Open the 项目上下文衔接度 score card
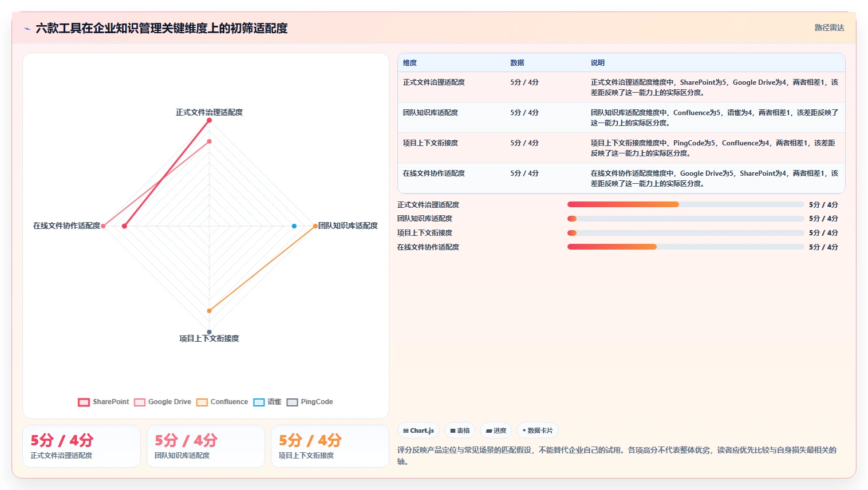This screenshot has height=490, width=868. pos(330,446)
